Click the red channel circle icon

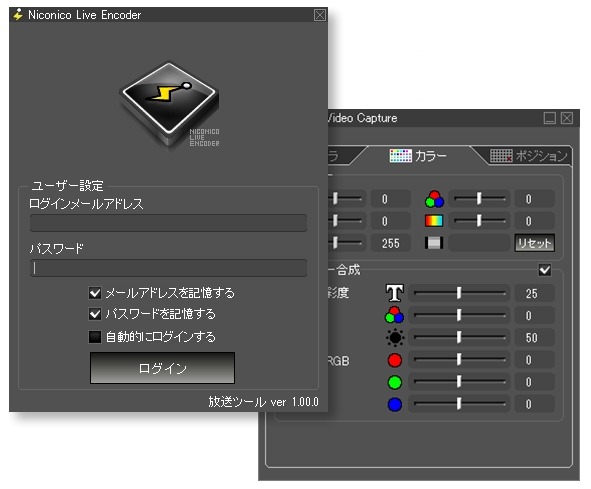[395, 360]
